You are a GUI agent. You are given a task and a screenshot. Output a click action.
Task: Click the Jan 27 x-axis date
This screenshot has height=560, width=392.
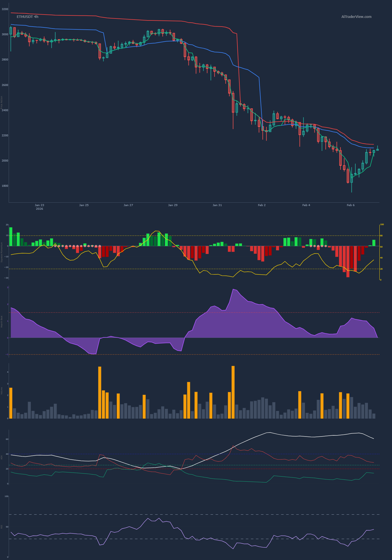coord(128,205)
